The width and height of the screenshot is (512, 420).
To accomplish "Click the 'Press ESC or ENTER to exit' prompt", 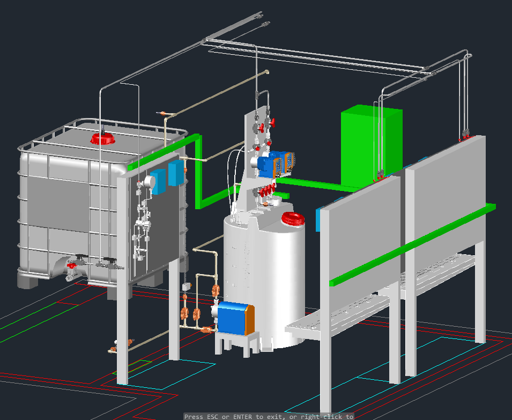I will (x=269, y=416).
